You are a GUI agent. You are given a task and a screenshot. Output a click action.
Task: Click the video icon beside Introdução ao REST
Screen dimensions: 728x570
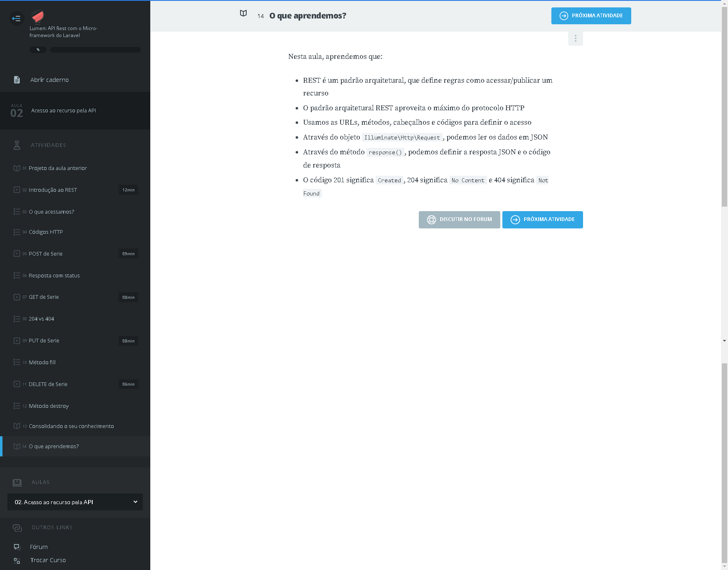coord(17,190)
